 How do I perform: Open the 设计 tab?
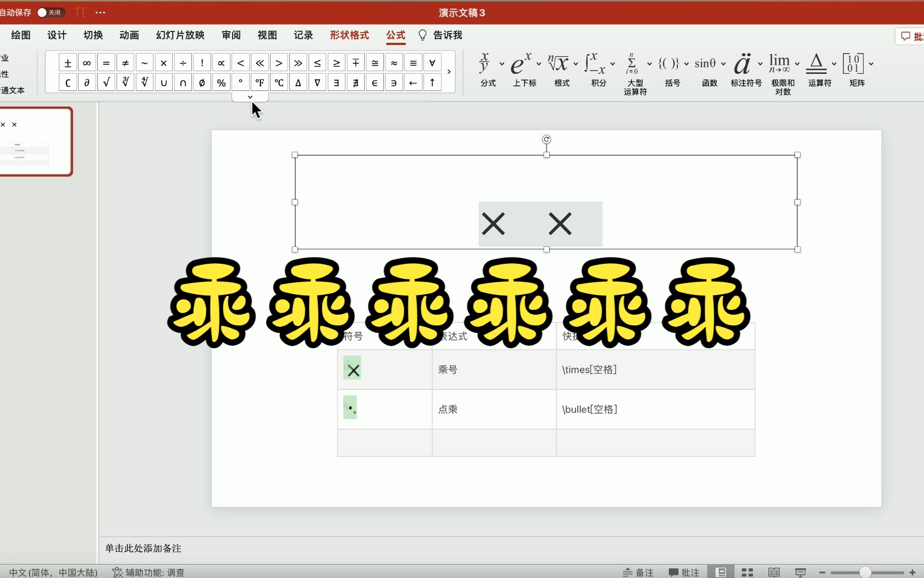57,35
